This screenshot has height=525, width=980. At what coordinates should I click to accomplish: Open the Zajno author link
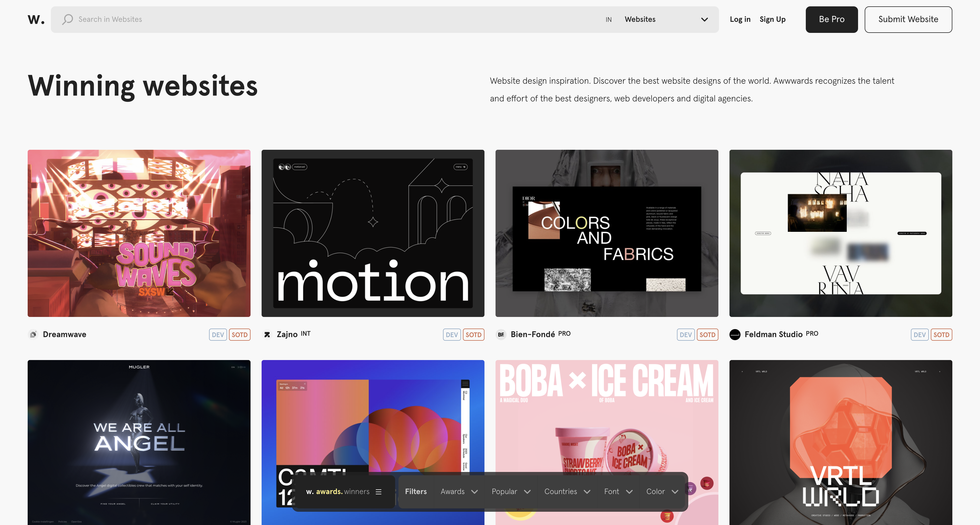click(x=287, y=335)
